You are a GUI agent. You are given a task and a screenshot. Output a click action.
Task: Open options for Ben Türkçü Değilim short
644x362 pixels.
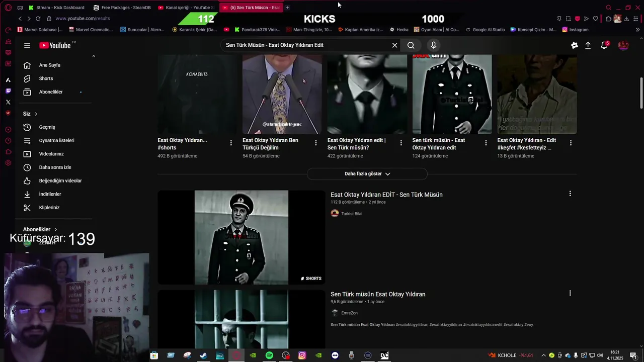316,143
